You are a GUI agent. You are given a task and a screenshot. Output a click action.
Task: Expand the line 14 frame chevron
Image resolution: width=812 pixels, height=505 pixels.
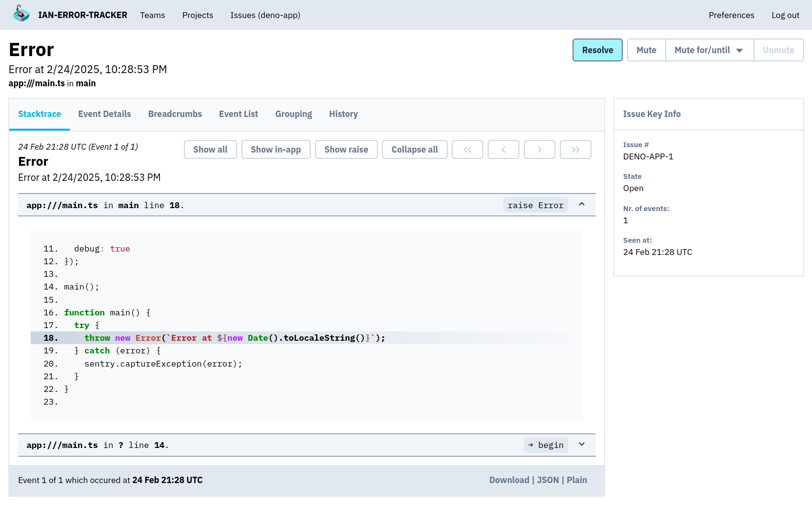tap(582, 444)
